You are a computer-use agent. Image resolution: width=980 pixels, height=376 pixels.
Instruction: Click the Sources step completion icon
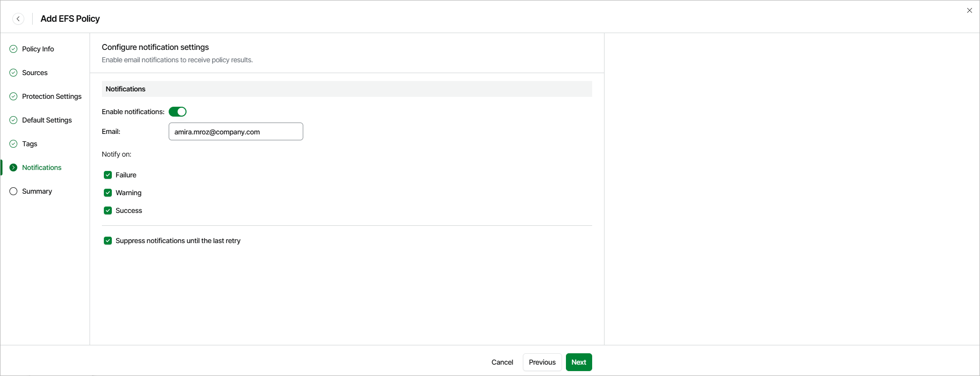[13, 72]
